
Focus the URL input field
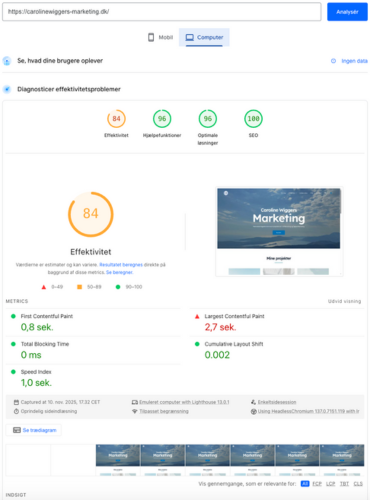point(162,12)
